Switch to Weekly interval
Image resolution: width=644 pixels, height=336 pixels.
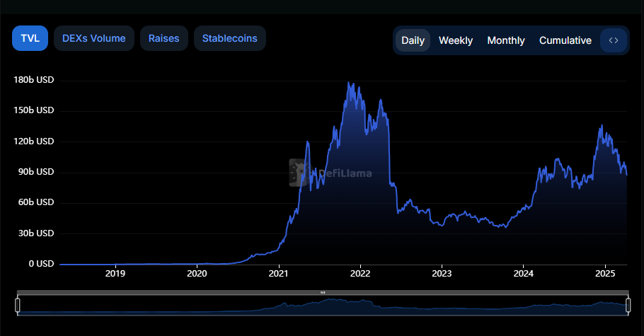click(x=456, y=40)
